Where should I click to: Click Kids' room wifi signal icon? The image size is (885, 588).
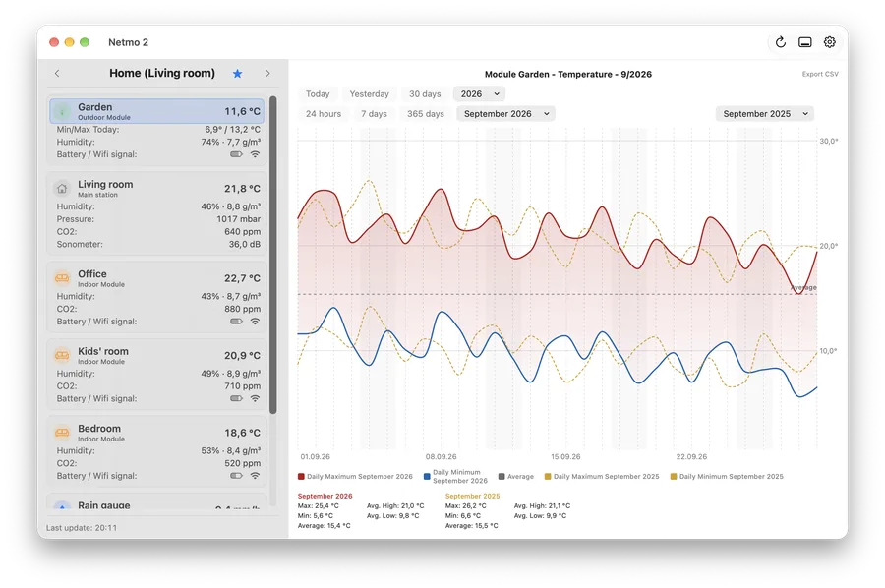pyautogui.click(x=255, y=399)
